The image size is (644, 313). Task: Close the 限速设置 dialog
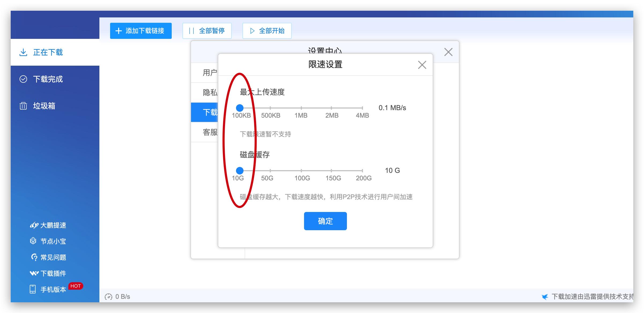[x=422, y=65]
